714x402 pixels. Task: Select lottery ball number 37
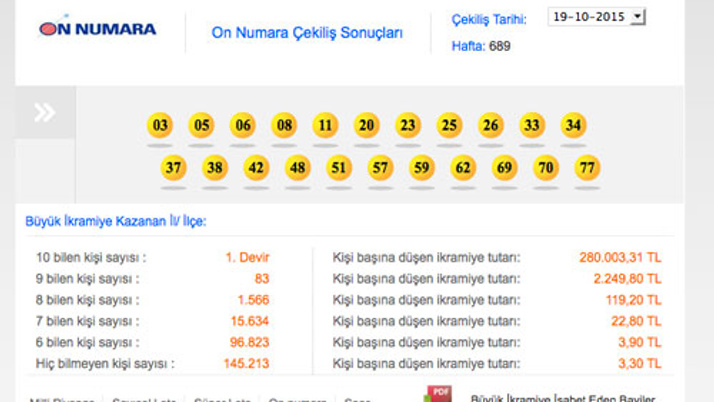pos(173,168)
